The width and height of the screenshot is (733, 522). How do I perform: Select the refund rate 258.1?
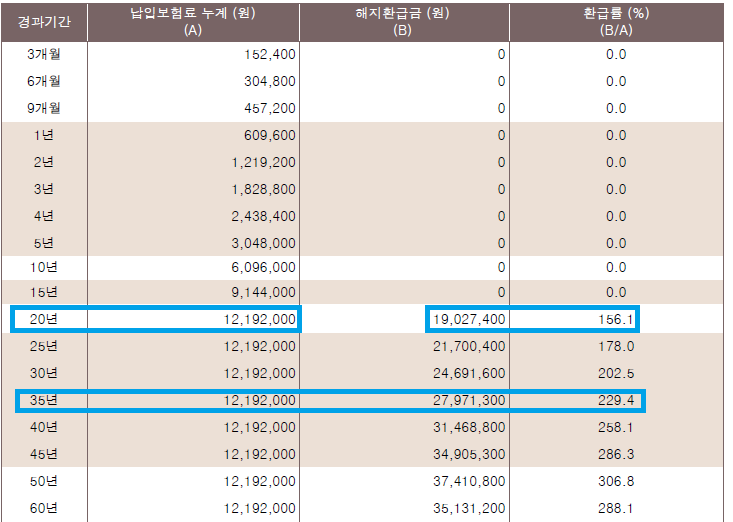616,428
